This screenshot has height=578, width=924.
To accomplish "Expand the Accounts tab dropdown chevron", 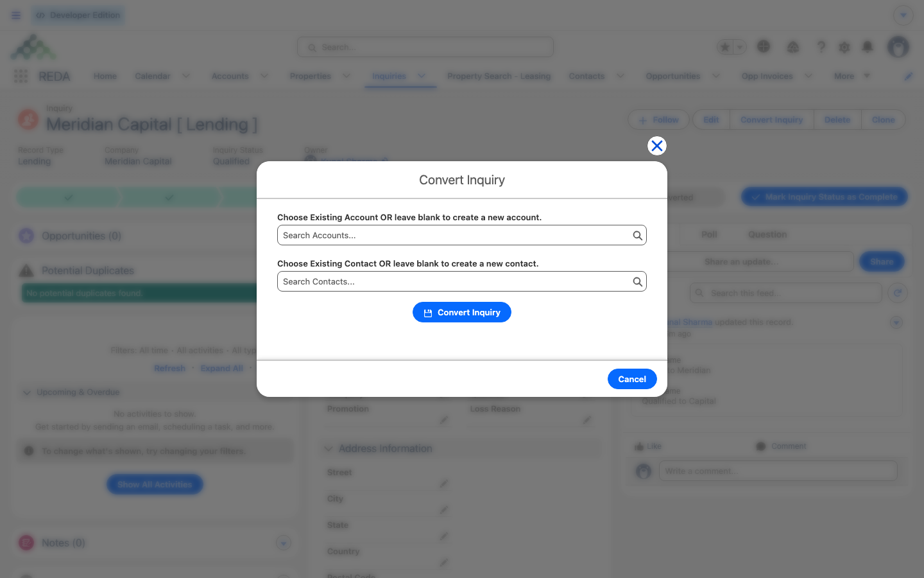I will (x=264, y=76).
